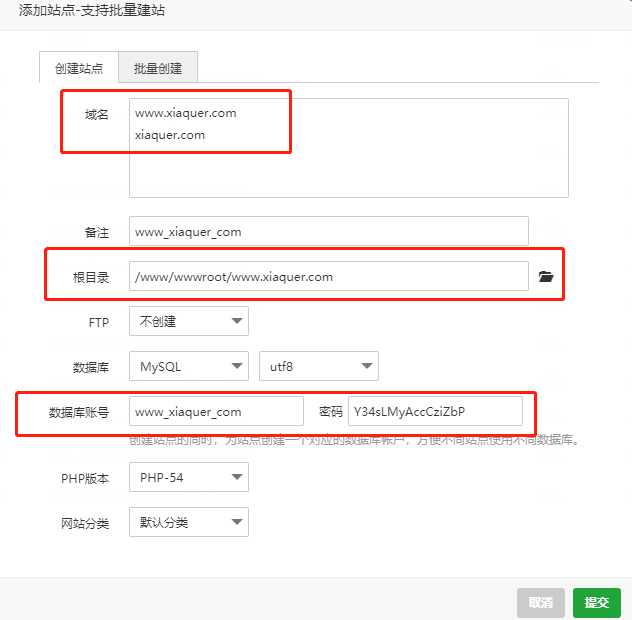Open the FTP 不创建 dropdown
Viewport: 632px width, 620px height.
(189, 321)
